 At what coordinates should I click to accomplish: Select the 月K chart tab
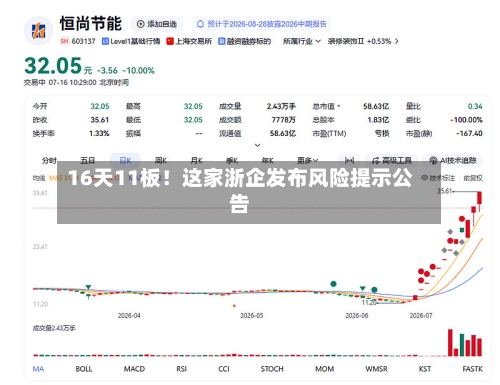[x=197, y=161]
